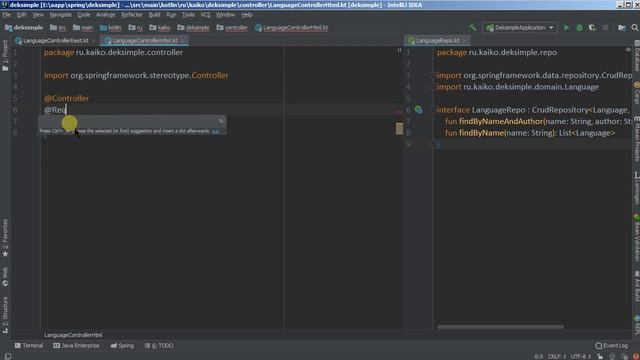Open line separator CRLF selector in status bar
Viewport: 640px width, 360px height.
point(557,356)
